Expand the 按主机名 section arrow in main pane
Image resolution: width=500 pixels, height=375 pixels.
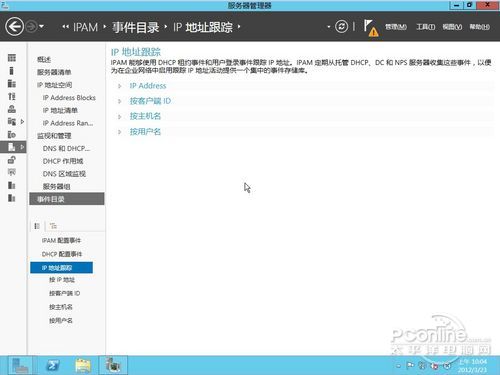click(x=119, y=116)
